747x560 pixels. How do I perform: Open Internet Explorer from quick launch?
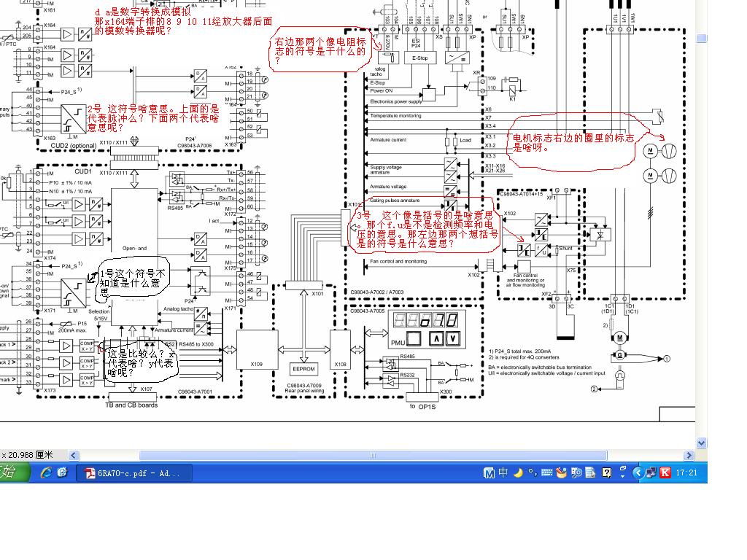pos(46,472)
